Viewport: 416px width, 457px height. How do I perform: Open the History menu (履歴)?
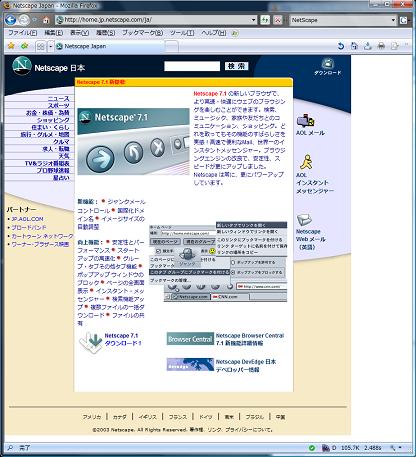coord(106,33)
